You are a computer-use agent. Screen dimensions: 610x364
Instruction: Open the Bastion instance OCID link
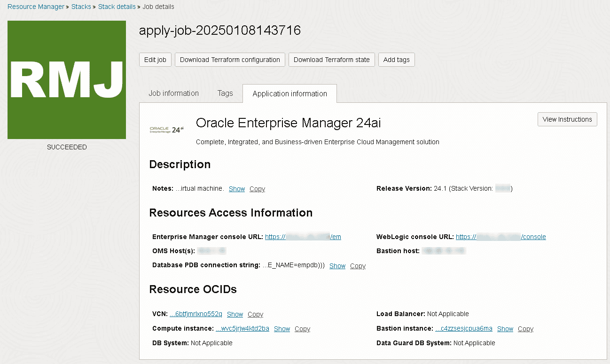[464, 328]
